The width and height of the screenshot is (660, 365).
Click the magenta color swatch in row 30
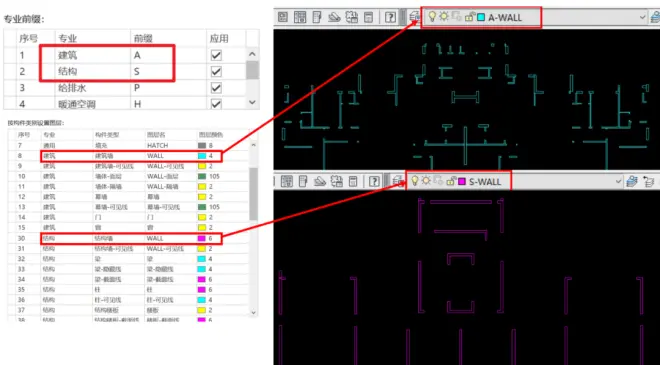(x=202, y=239)
